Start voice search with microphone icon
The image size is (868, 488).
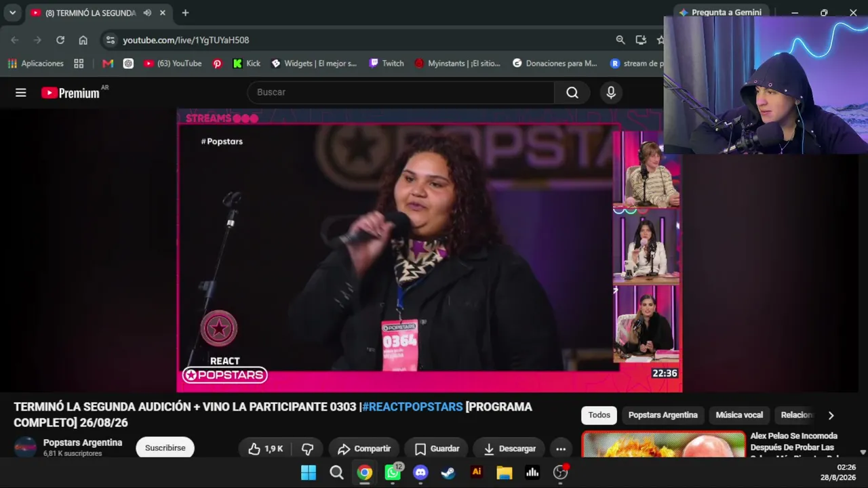tap(611, 93)
